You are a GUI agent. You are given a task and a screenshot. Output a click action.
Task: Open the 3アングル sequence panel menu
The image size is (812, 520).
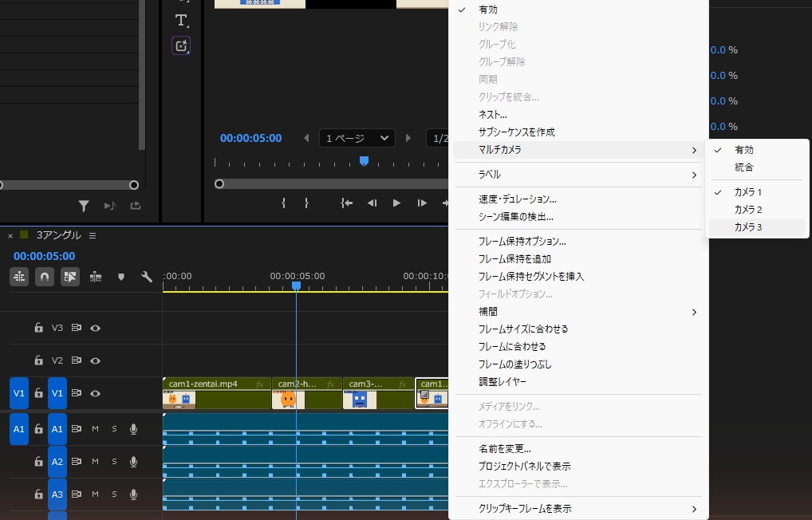[93, 235]
